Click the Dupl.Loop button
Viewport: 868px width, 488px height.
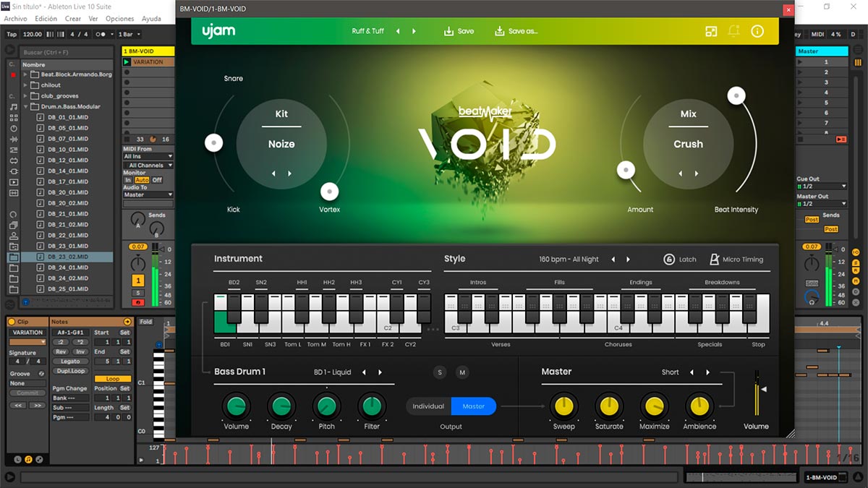click(70, 371)
